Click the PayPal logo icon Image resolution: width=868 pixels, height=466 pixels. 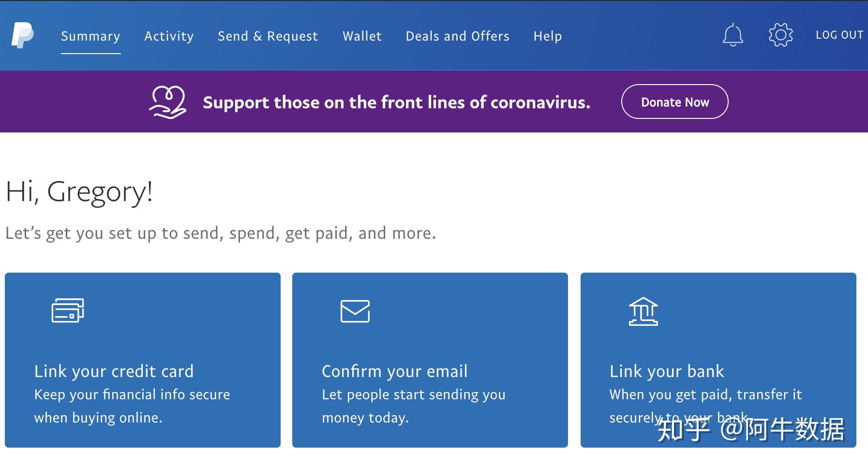pos(22,35)
